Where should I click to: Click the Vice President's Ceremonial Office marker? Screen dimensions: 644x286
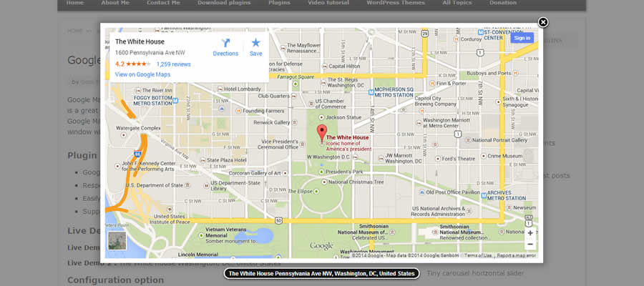click(302, 144)
